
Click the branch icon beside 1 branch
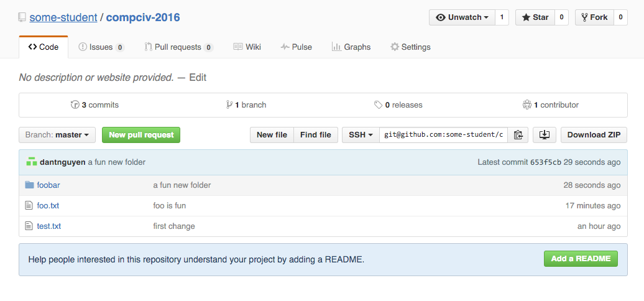(x=229, y=104)
